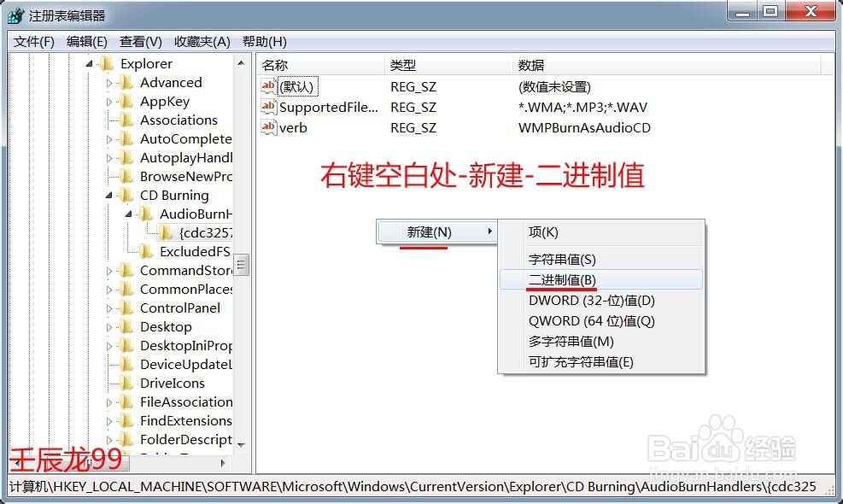Expand the AutoComplete tree node
Viewport: 843px width, 504px height.
[x=109, y=139]
